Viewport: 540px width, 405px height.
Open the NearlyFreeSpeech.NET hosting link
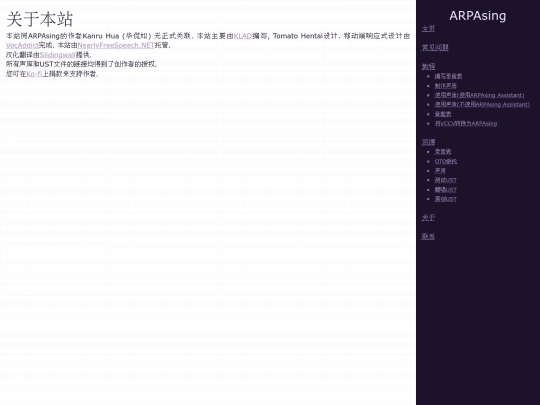tap(116, 45)
